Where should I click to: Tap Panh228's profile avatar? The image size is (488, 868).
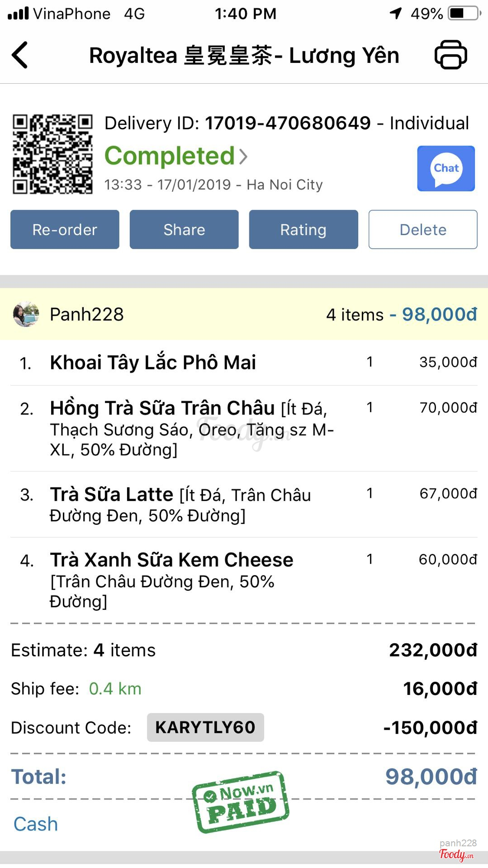coord(26,314)
